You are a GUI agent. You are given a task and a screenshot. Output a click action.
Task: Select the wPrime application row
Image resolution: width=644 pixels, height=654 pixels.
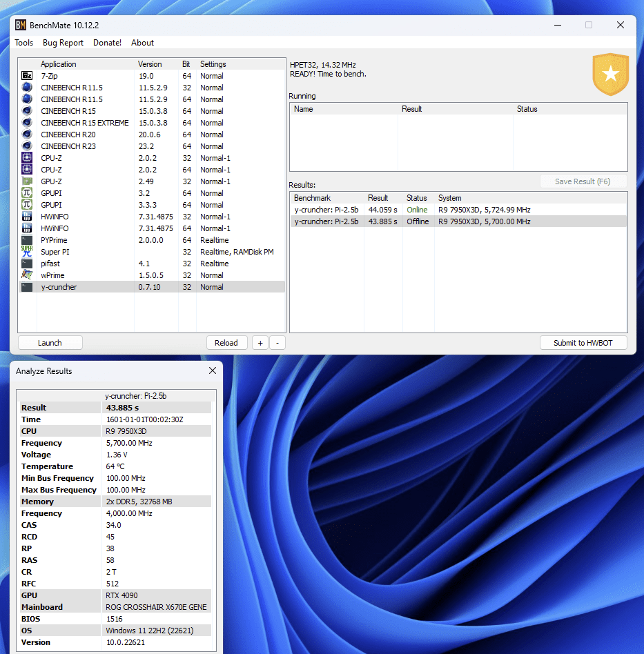[x=152, y=275]
